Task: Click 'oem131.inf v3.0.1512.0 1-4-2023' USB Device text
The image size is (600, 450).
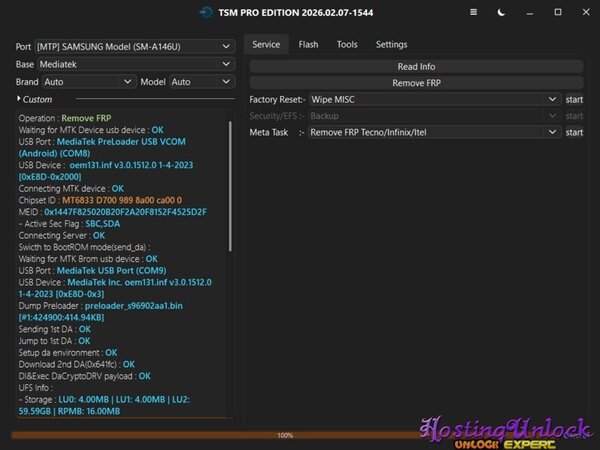Action: 131,165
